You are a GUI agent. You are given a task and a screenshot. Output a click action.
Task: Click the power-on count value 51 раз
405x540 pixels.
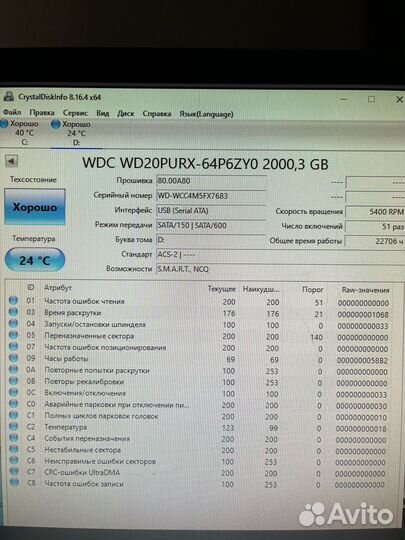375,227
